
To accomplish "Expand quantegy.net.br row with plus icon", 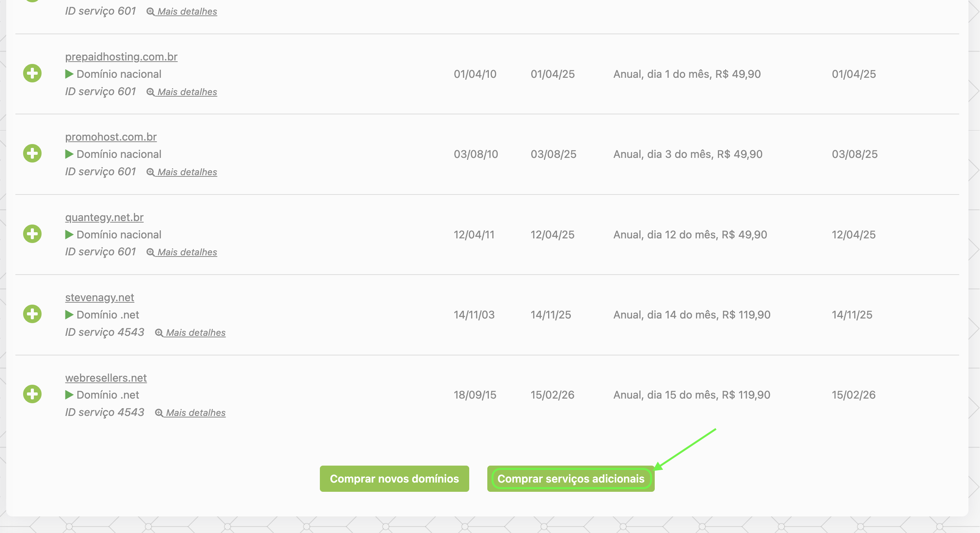I will click(x=32, y=234).
